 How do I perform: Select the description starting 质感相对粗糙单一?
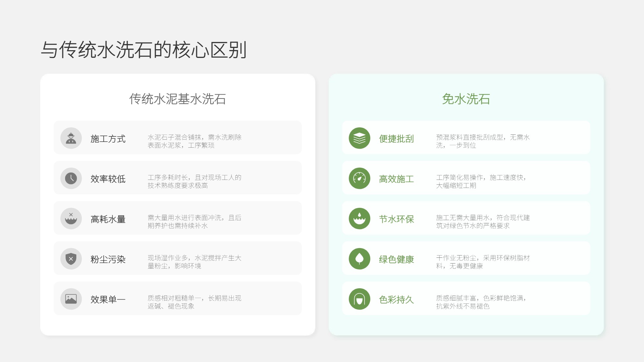[194, 302]
